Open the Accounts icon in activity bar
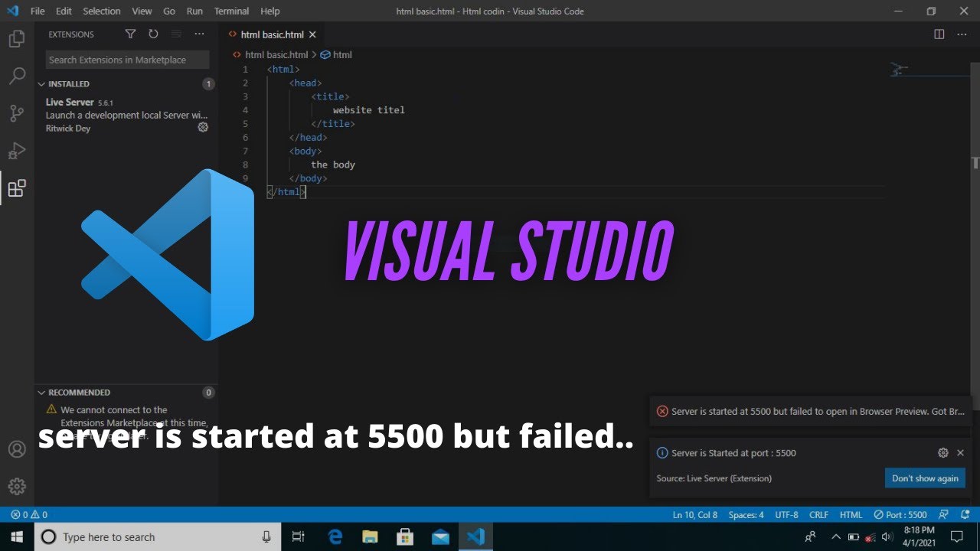 point(17,449)
